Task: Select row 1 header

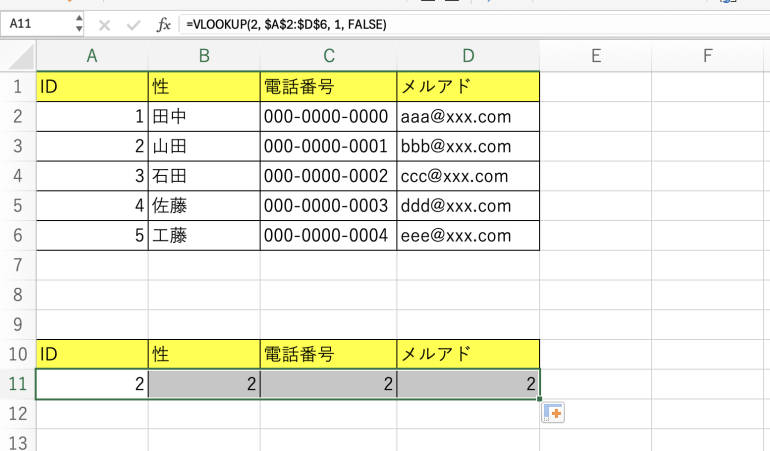Action: (x=18, y=86)
